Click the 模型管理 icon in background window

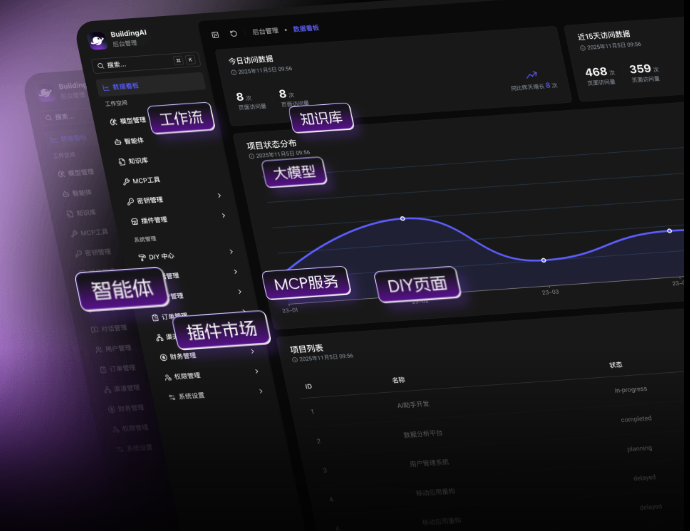pos(62,174)
